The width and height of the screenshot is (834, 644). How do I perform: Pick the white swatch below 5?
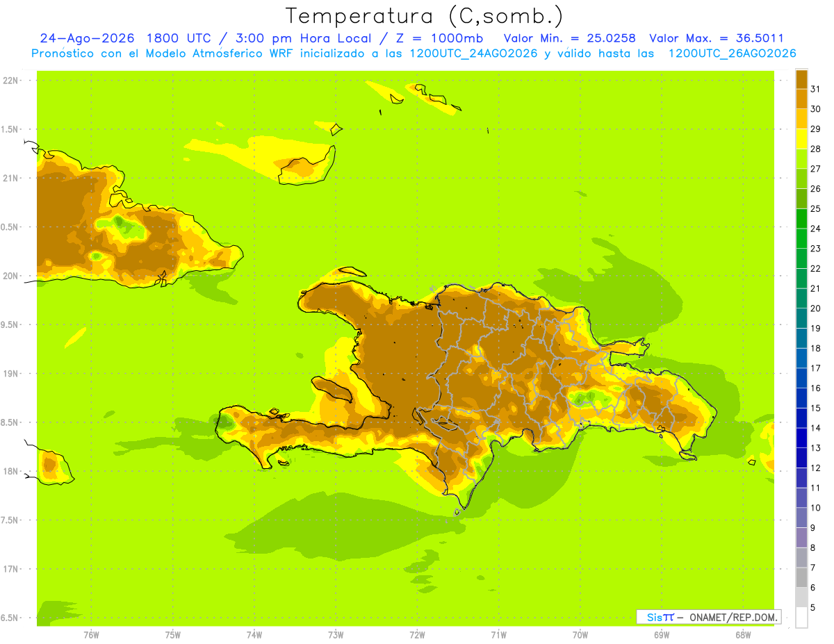click(801, 617)
